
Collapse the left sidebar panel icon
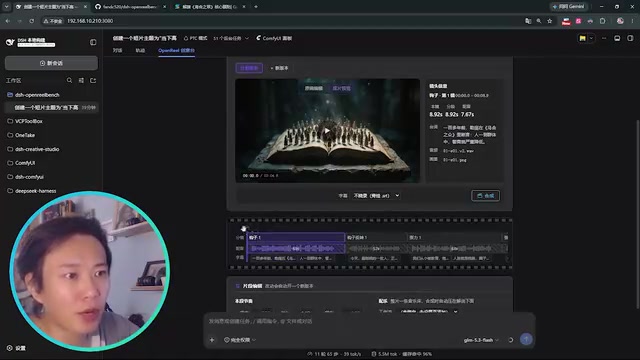point(93,42)
